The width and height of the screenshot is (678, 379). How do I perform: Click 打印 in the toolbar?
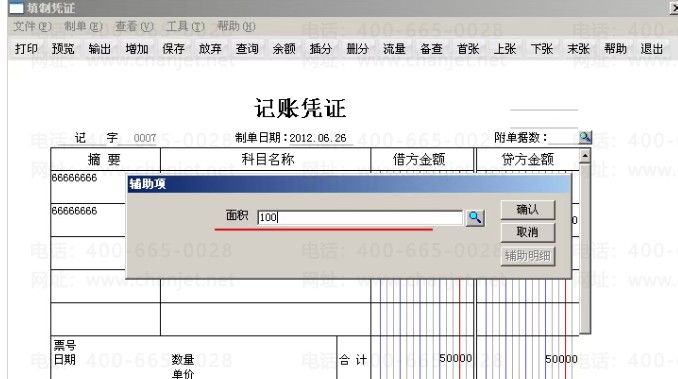(x=26, y=49)
